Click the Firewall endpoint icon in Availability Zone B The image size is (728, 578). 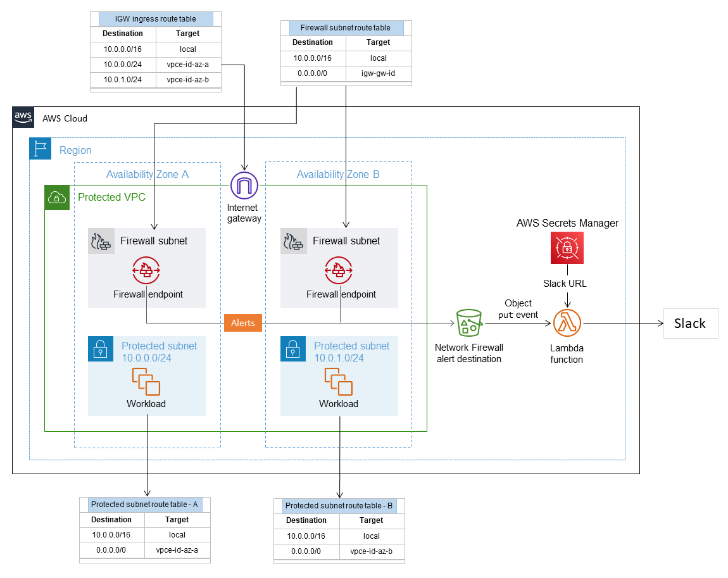[339, 269]
